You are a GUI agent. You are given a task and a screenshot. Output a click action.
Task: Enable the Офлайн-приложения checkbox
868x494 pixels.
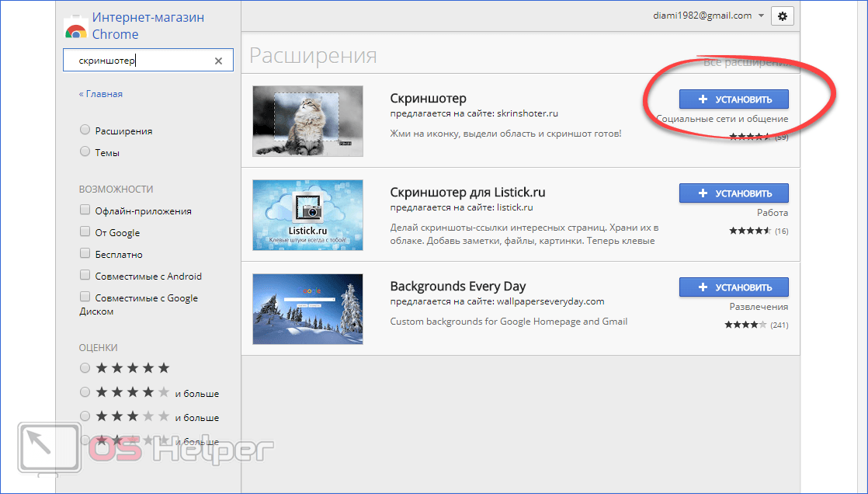[85, 210]
